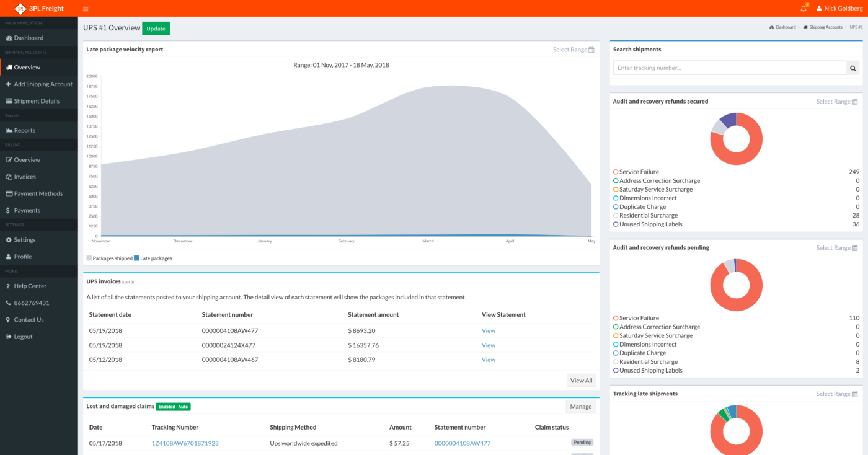The height and width of the screenshot is (455, 868).
Task: Select Range for tracking late shipments
Action: tap(837, 394)
